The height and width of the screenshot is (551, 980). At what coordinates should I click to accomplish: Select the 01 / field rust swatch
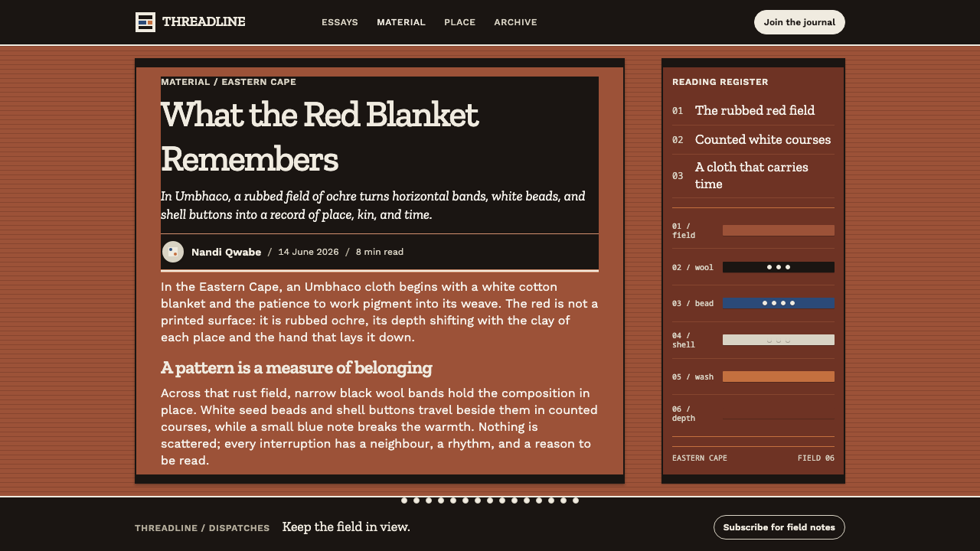tap(779, 230)
